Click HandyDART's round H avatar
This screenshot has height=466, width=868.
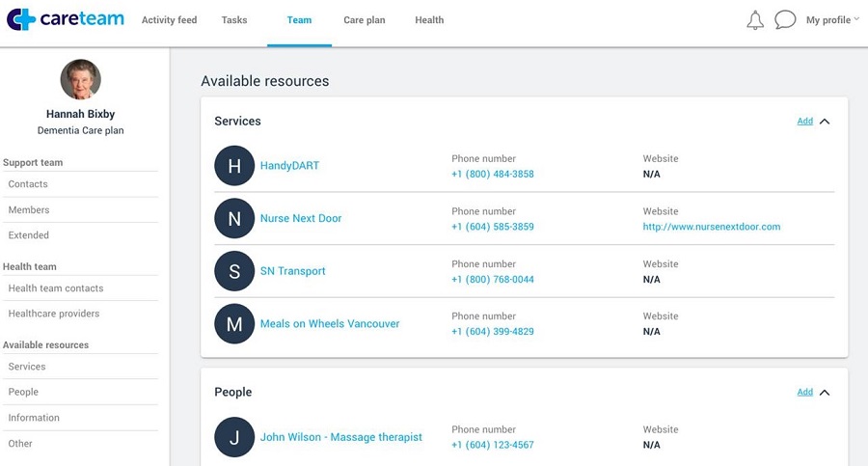click(x=234, y=166)
